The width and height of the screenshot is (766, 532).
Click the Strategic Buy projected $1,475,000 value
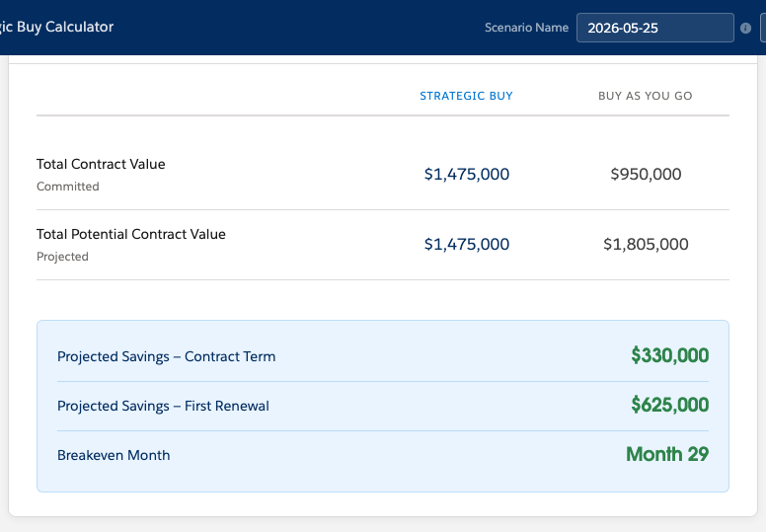467,244
